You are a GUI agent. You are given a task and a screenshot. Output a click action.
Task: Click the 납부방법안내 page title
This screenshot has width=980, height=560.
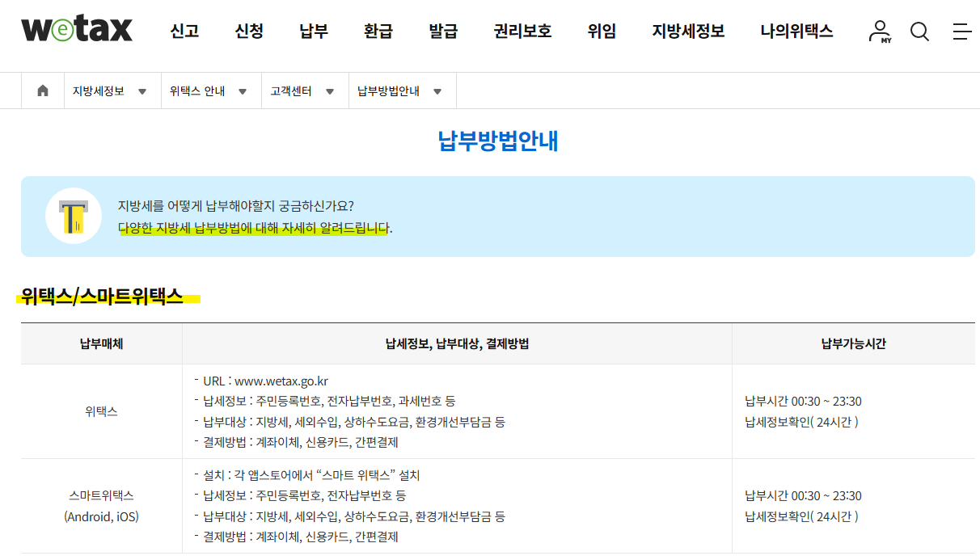[498, 141]
